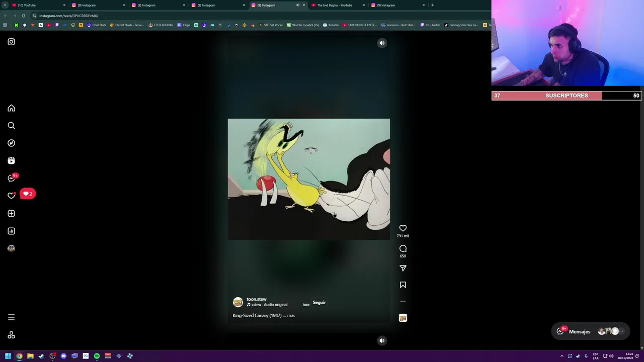Open red notification badge showing 2
The image size is (644, 362).
28,194
